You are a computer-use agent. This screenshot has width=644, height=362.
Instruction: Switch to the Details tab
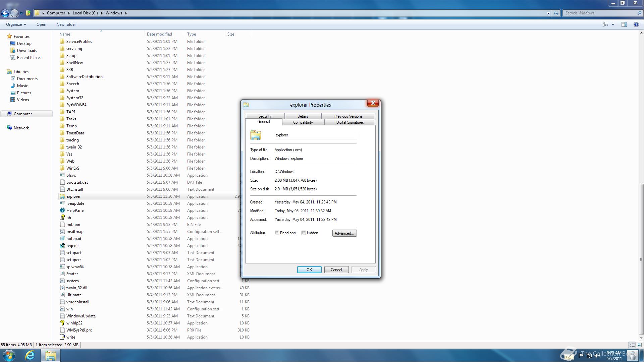tap(303, 116)
